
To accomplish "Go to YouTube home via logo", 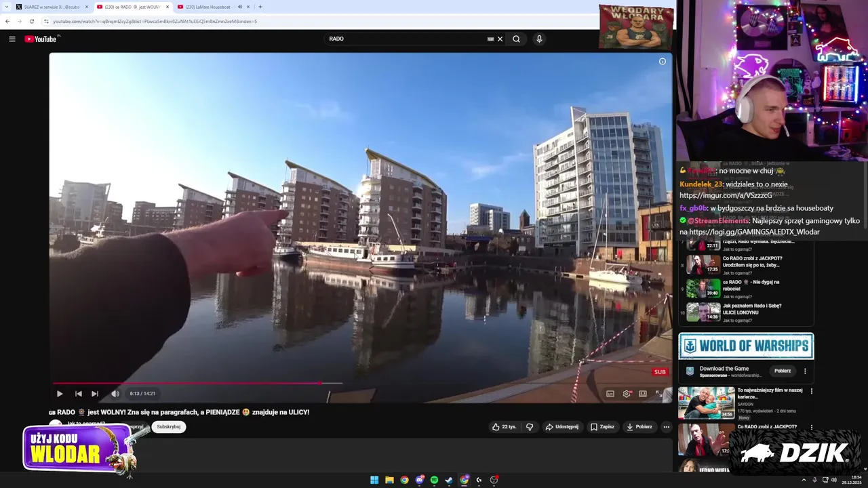I will coord(42,39).
